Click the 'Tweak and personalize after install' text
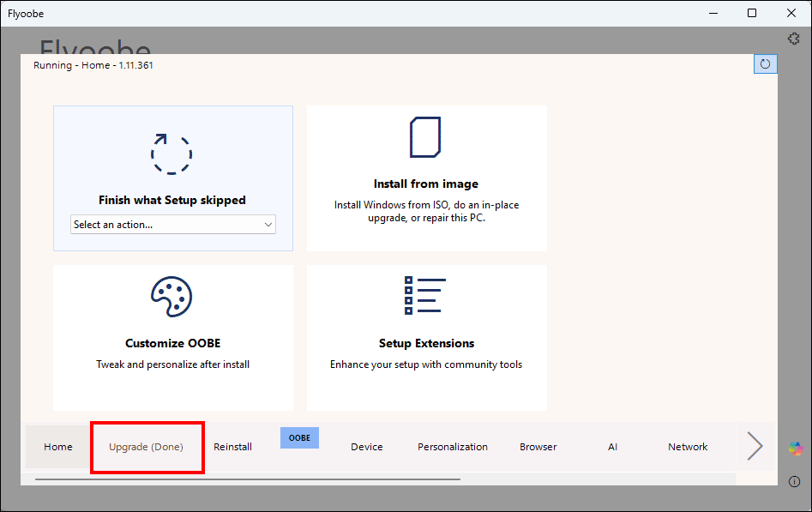Screen dimensions: 812x512 tap(173, 364)
